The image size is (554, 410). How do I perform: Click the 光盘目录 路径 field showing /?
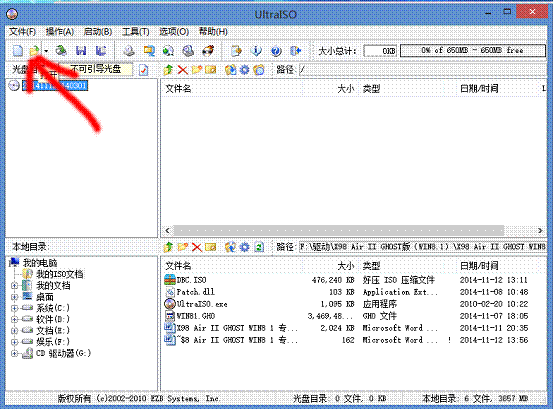[423, 70]
